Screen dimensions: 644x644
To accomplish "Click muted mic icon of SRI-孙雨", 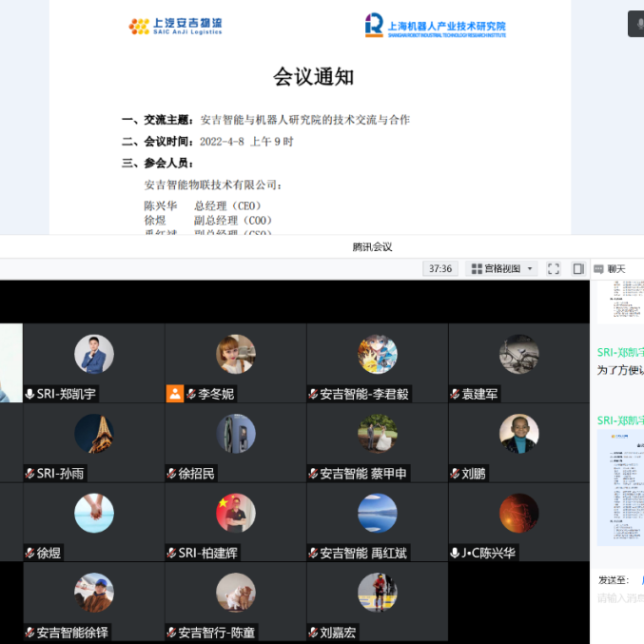I will (29, 473).
